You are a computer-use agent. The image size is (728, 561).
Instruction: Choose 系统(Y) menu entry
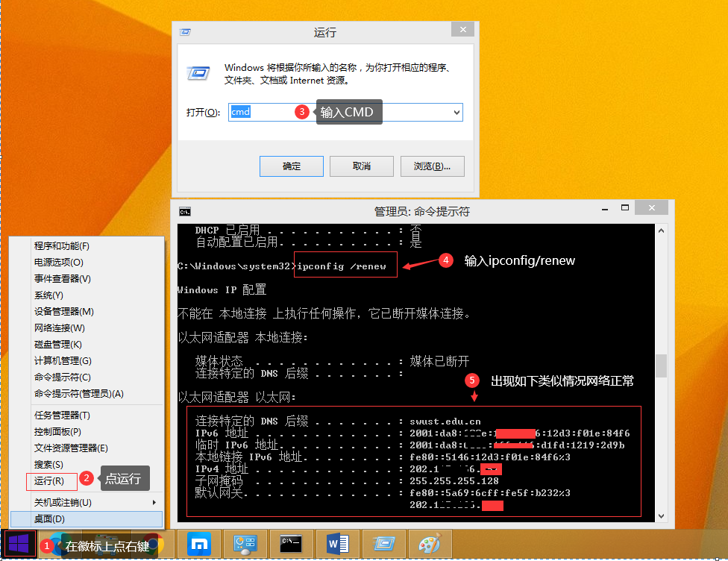point(87,295)
